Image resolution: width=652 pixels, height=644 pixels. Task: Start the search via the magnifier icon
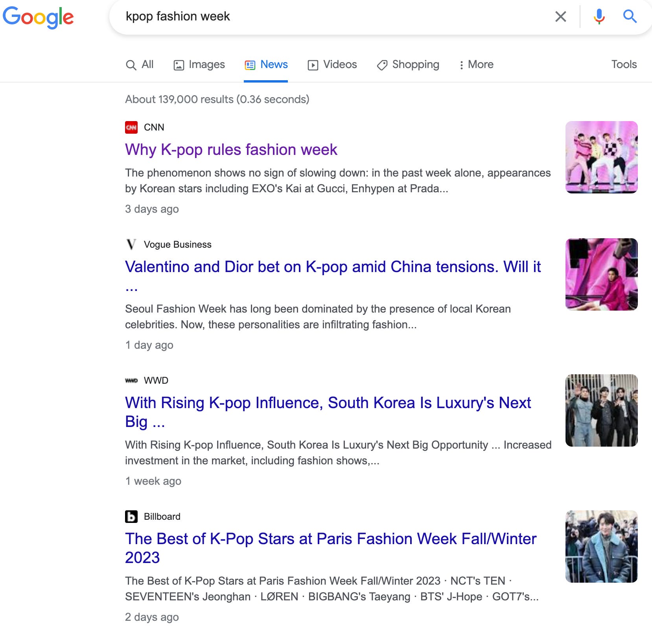coord(630,16)
